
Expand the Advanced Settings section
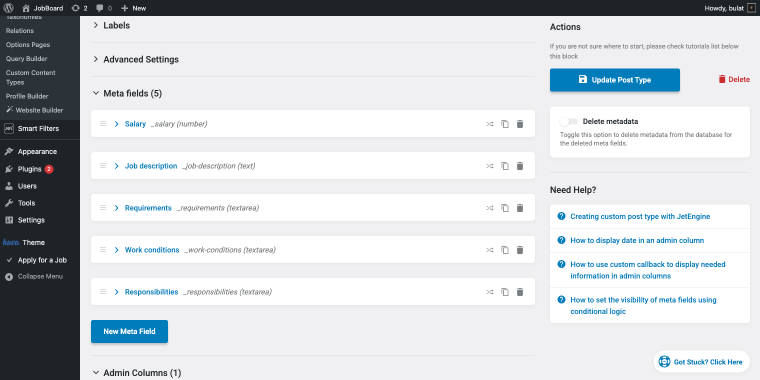[136, 60]
